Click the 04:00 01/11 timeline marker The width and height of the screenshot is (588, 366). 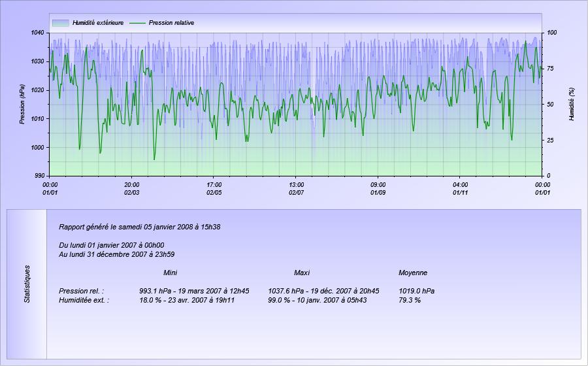coord(460,189)
